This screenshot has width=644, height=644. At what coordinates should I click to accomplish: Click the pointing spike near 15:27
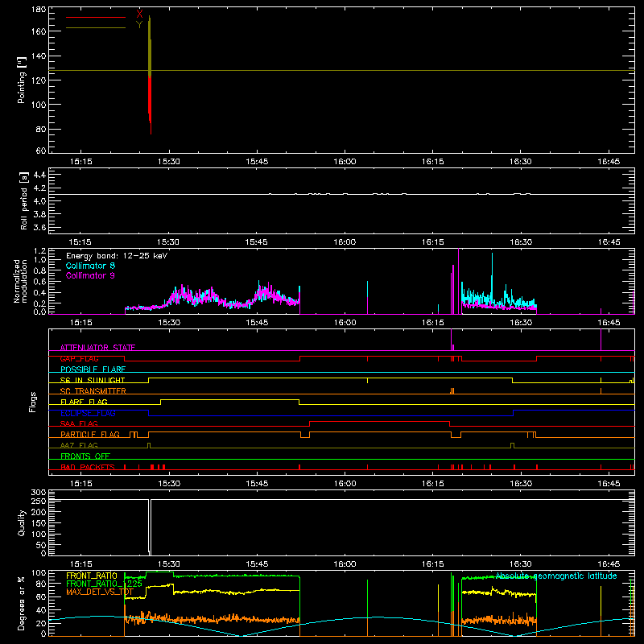click(x=150, y=75)
